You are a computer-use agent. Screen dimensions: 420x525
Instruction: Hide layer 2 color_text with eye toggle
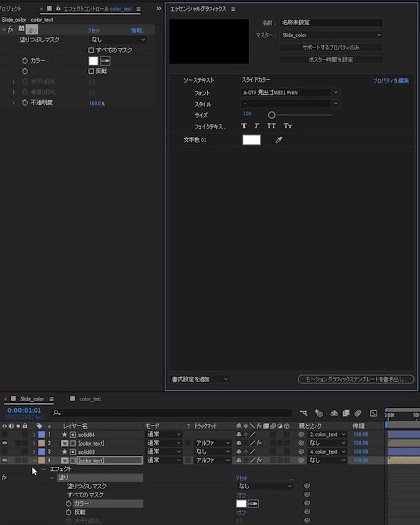point(5,443)
